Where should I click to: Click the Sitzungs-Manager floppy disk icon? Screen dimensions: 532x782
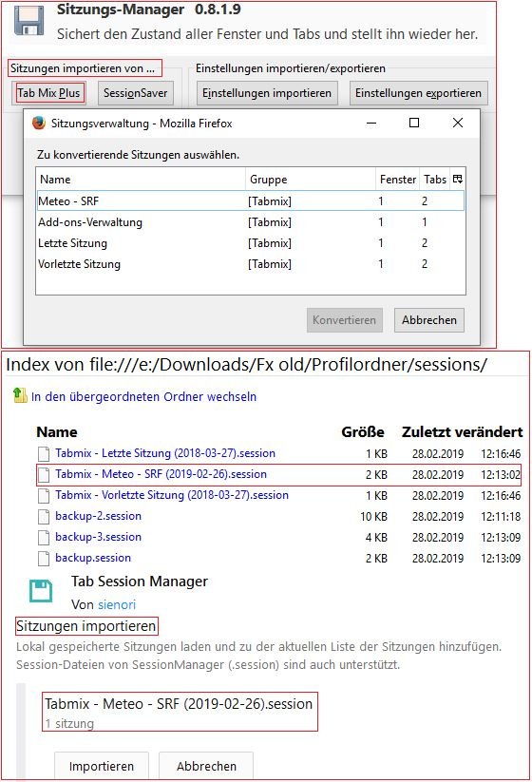coord(29,21)
